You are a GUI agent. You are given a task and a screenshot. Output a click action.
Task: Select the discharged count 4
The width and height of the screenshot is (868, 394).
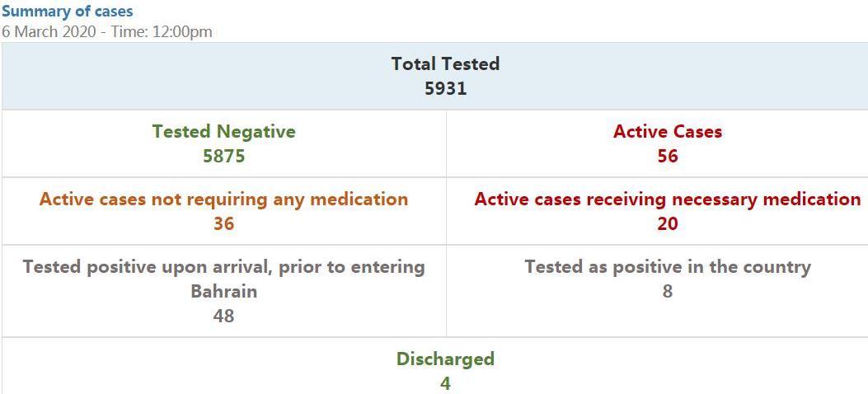click(x=445, y=383)
